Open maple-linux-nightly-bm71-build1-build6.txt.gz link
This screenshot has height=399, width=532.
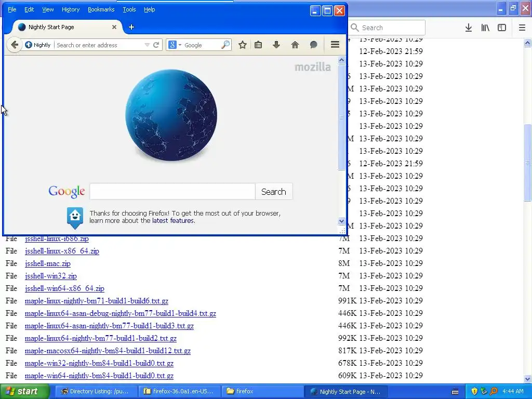[96, 301]
